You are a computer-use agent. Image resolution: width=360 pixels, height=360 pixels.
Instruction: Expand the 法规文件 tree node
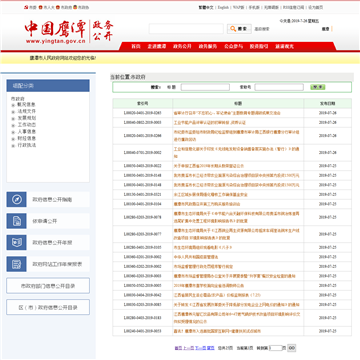point(13,111)
